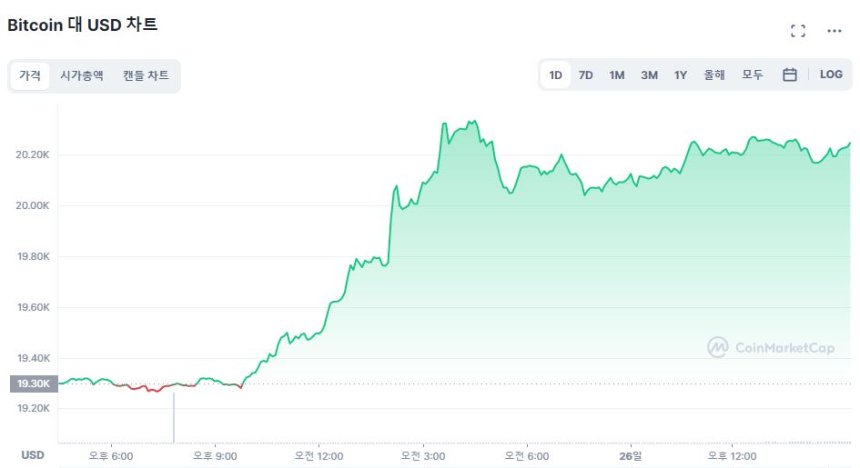This screenshot has width=860, height=468.
Task: Switch chart to 7D range
Action: click(586, 75)
